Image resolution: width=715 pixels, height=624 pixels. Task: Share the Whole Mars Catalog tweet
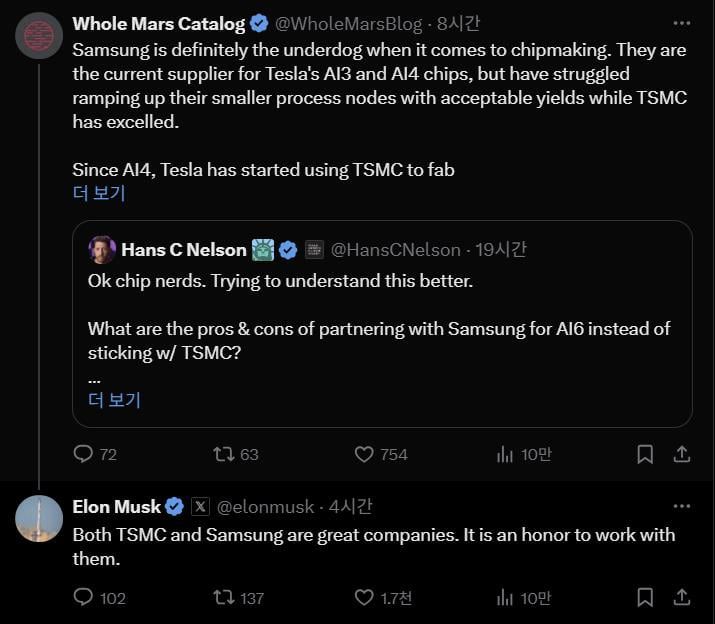pos(682,454)
